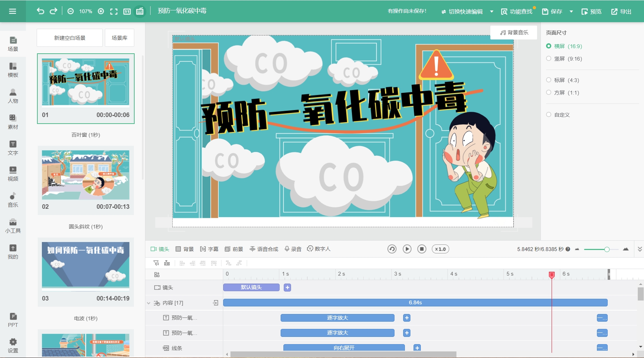
Task: Zoom out the canvas
Action: point(71,11)
